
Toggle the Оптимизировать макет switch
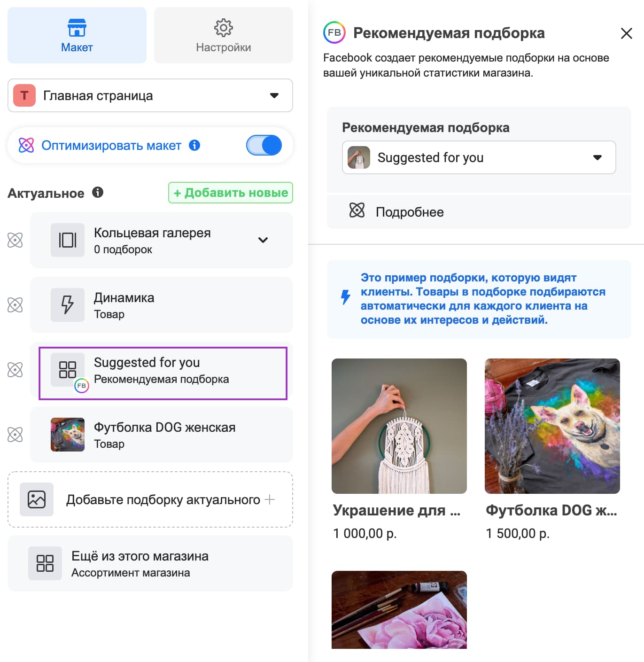click(264, 145)
